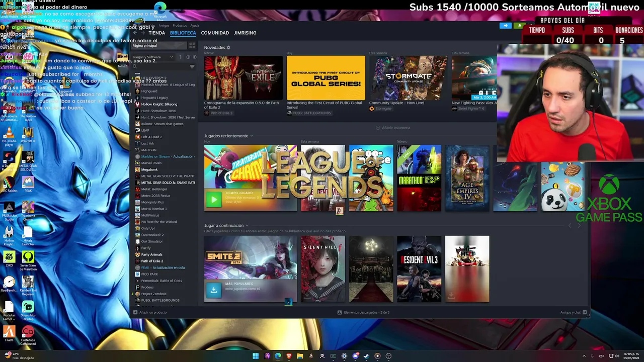
Task: Click the sort ascending arrow icon
Action: (180, 57)
